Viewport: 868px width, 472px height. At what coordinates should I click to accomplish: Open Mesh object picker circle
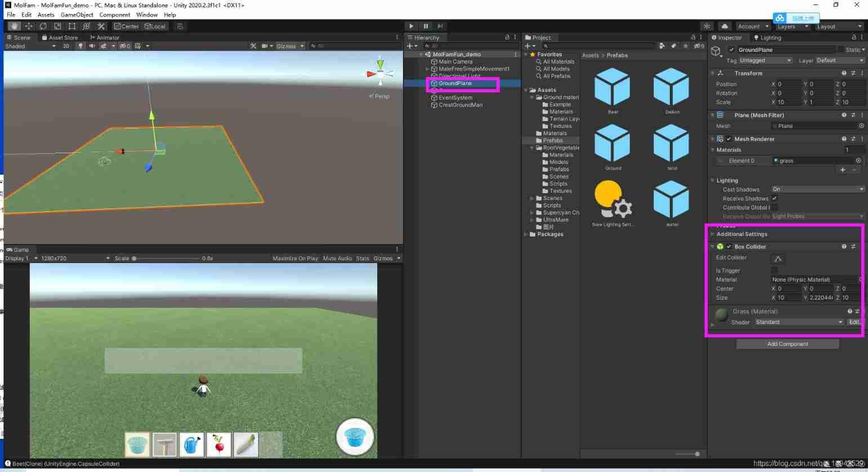coord(861,126)
